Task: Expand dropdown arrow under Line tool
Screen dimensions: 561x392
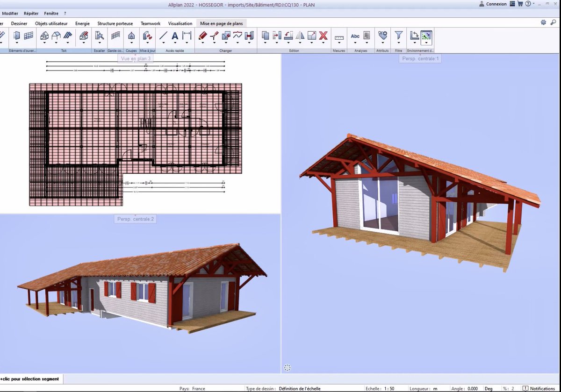Action: (x=163, y=43)
